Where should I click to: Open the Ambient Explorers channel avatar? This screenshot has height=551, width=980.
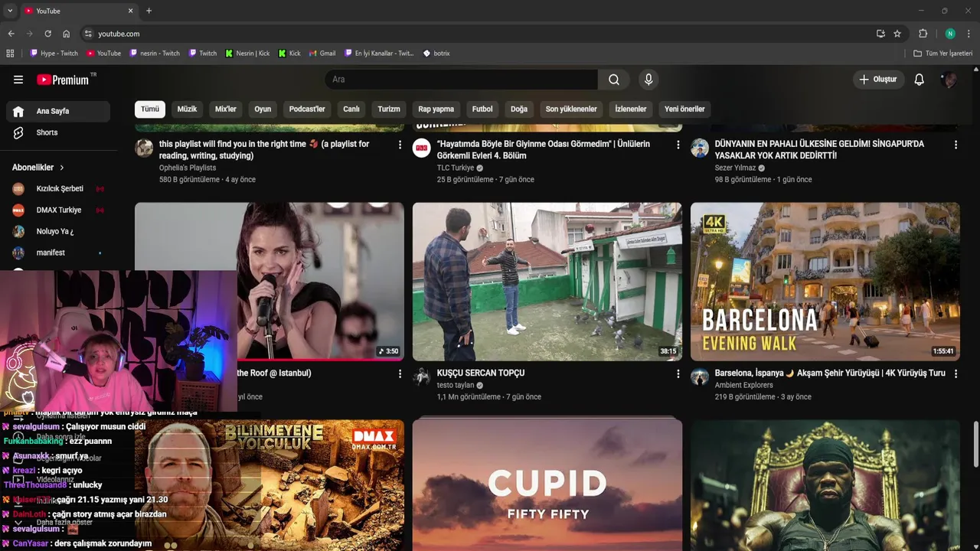[x=700, y=377]
